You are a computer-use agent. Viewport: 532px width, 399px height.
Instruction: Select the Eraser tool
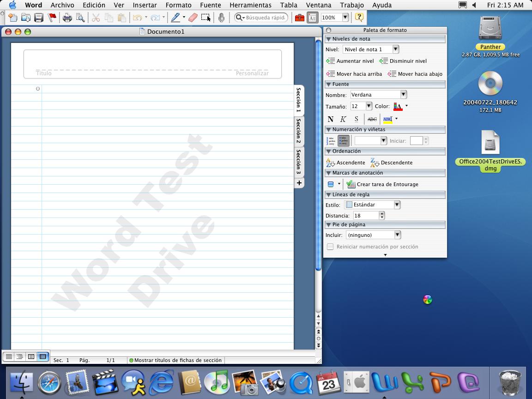[193, 17]
